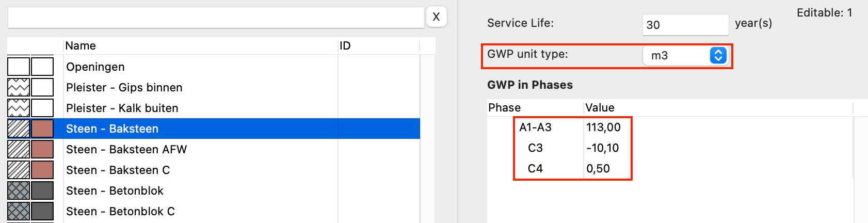The height and width of the screenshot is (223, 868).
Task: Click empty fill icon of Openingen
Action: 19,67
